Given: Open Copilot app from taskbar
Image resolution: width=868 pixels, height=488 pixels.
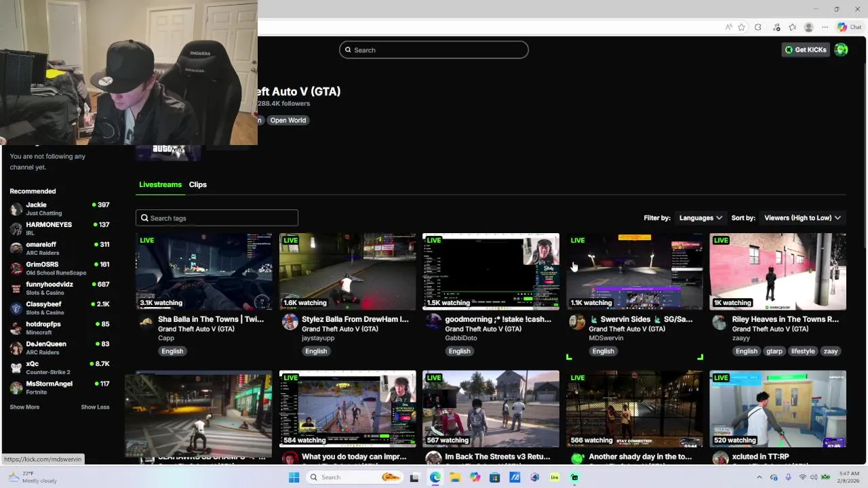Looking at the screenshot, I should (x=475, y=477).
